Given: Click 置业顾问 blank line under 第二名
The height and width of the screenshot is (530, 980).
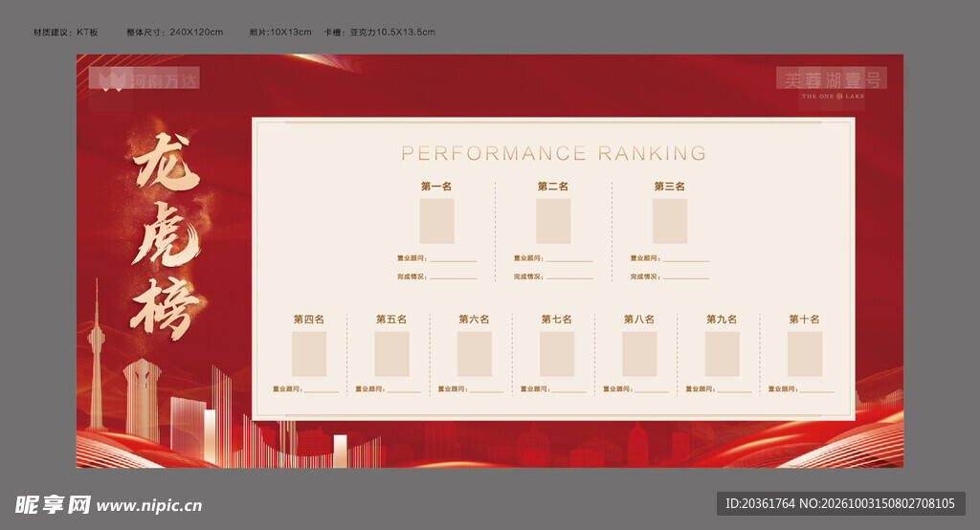Looking at the screenshot, I should tap(569, 260).
